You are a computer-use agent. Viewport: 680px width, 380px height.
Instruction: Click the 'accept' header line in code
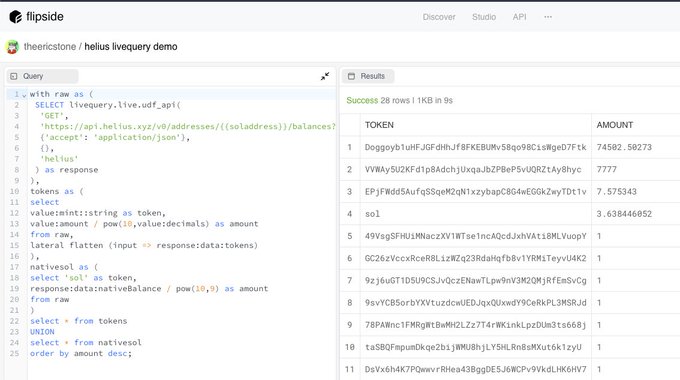tap(115, 138)
